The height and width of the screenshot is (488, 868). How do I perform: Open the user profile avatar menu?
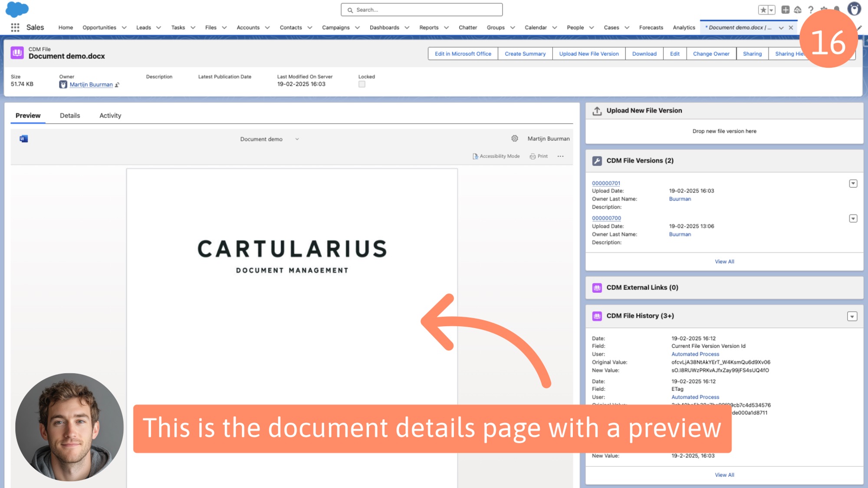point(854,9)
